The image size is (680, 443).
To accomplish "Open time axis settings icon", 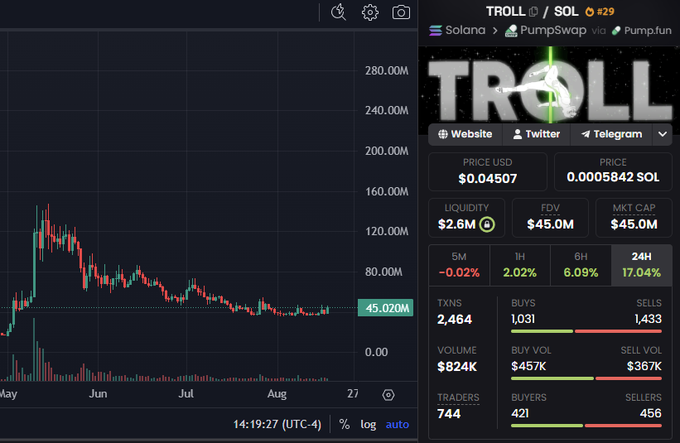I will click(x=388, y=395).
